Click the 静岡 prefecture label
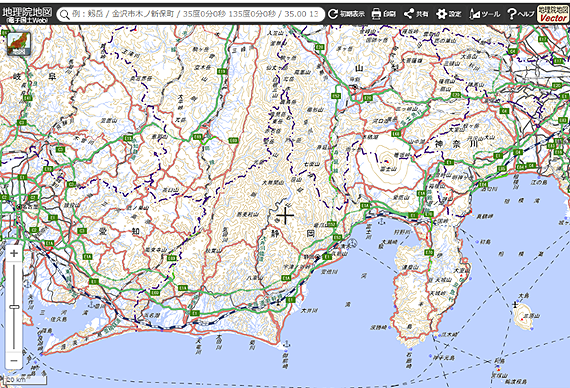The width and height of the screenshot is (570, 388). (x=292, y=233)
